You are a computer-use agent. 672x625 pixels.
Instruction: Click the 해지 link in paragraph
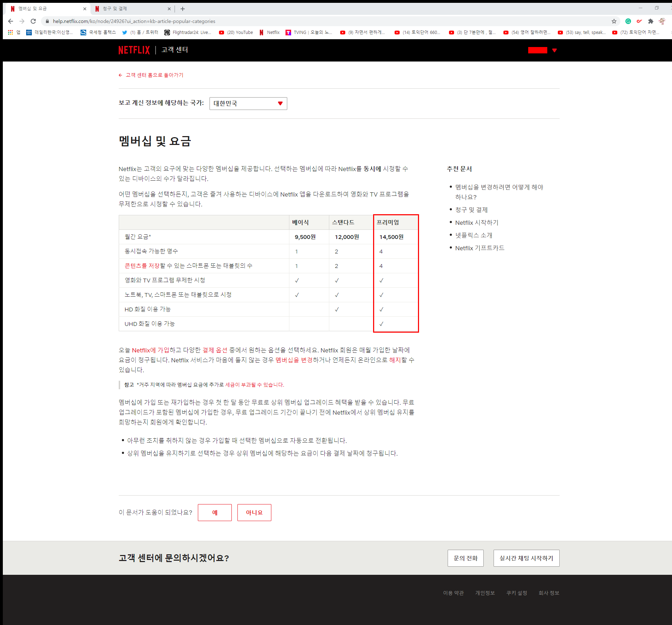click(x=395, y=360)
